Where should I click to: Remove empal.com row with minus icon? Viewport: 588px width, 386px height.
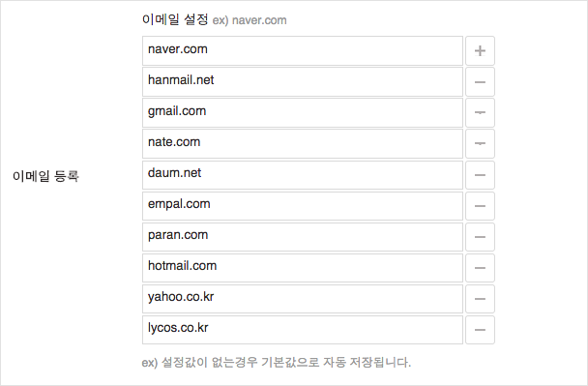[480, 206]
